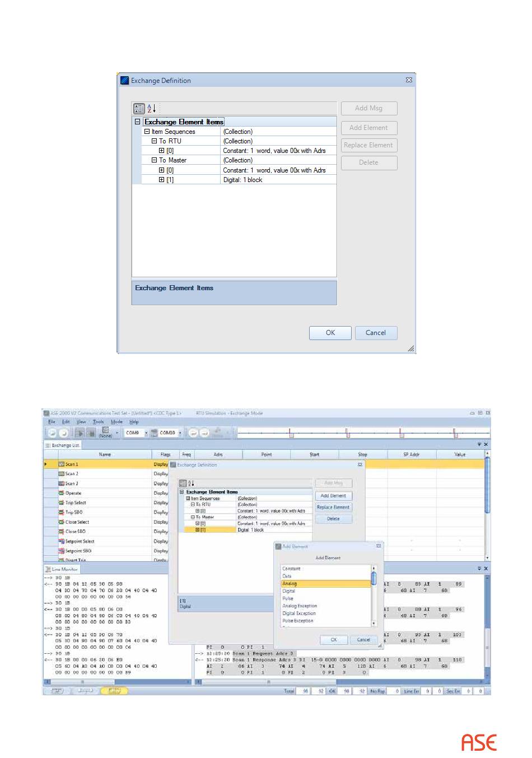This screenshot has height=758, width=532.
Task: Select Pulse in the Add Element list
Action: coord(288,598)
